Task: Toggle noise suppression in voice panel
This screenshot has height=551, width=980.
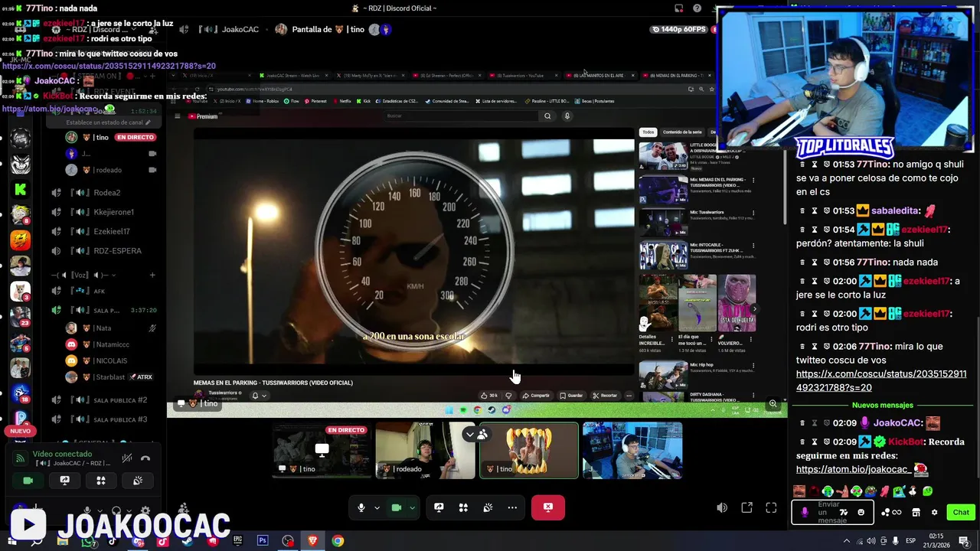Action: [x=127, y=458]
